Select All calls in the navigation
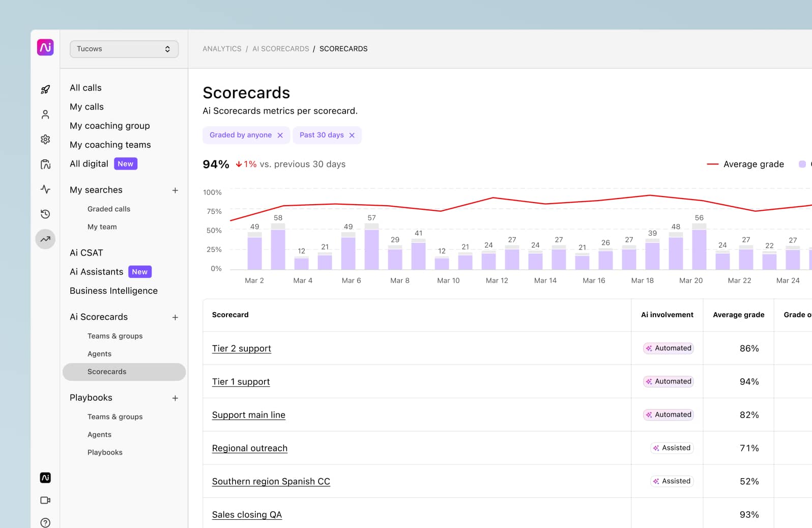812x528 pixels. 85,88
